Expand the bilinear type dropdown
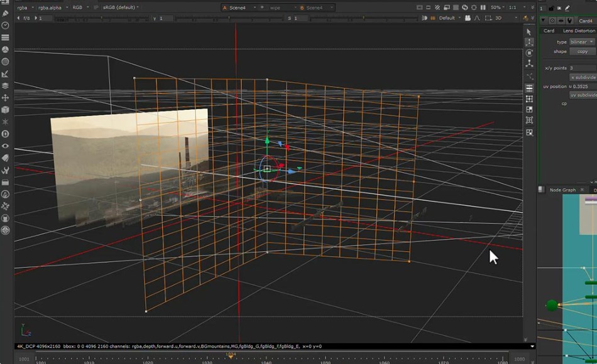 (x=582, y=41)
